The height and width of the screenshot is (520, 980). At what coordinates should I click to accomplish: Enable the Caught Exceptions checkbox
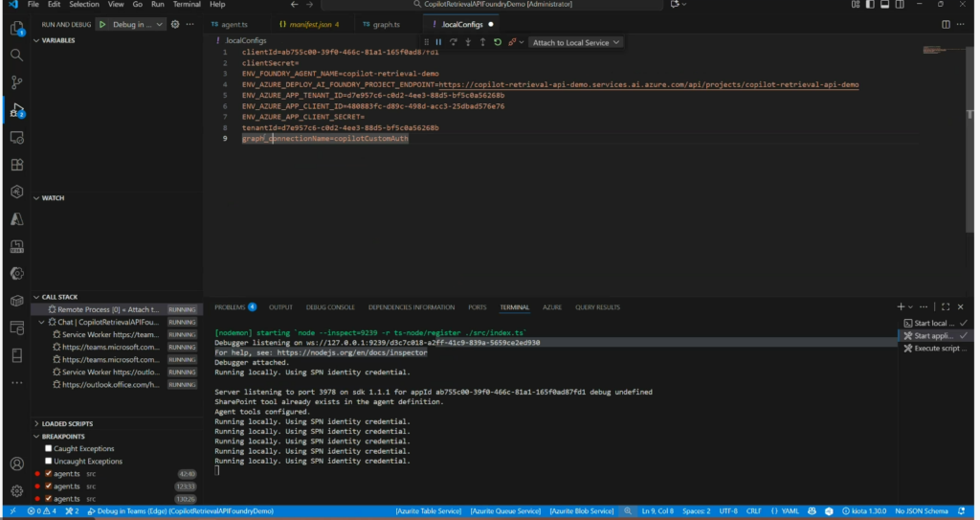[49, 448]
